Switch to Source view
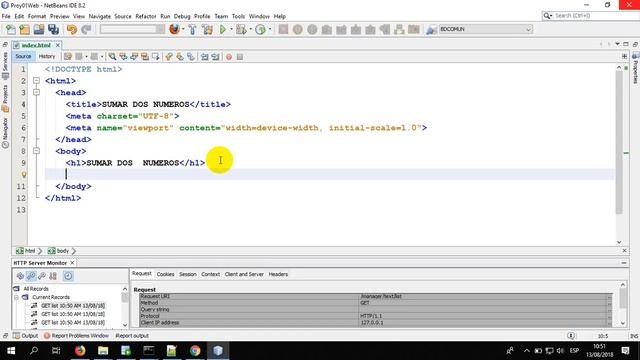Screen dimensions: 640x360 tap(23, 57)
